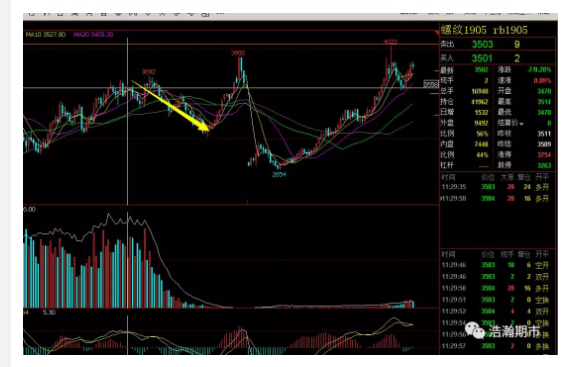Click the 最高 high price value 3514
568x367 pixels.
pyautogui.click(x=544, y=102)
